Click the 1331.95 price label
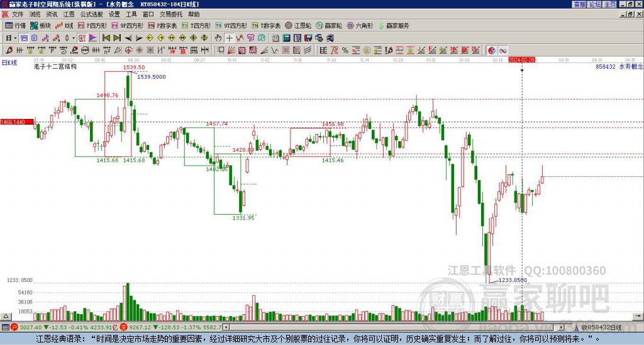Image resolution: width=644 pixels, height=345 pixels. 243,218
